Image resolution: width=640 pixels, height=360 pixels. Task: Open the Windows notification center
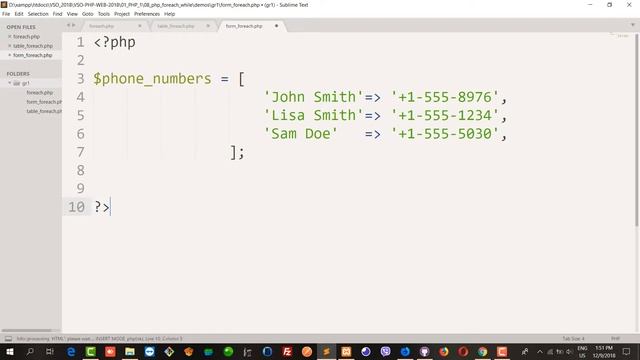[x=627, y=351]
